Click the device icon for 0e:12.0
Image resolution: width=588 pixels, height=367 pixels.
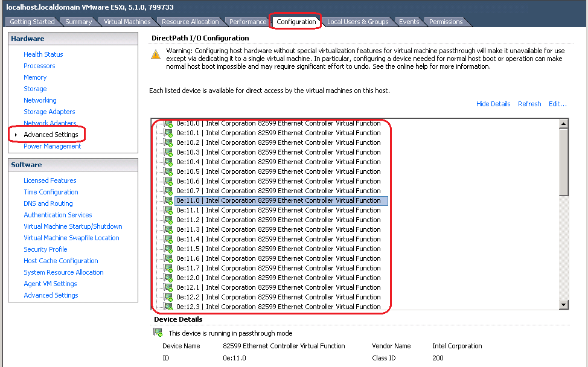tap(168, 278)
